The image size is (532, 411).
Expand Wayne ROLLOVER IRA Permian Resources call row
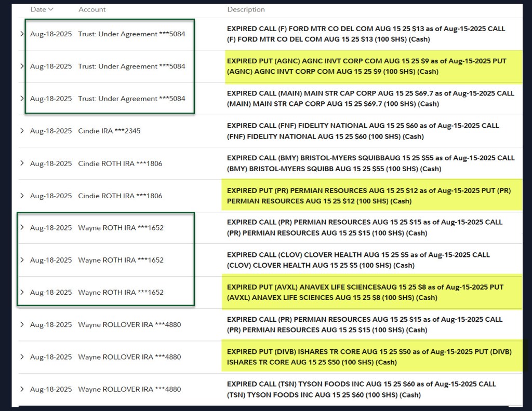pos(22,324)
